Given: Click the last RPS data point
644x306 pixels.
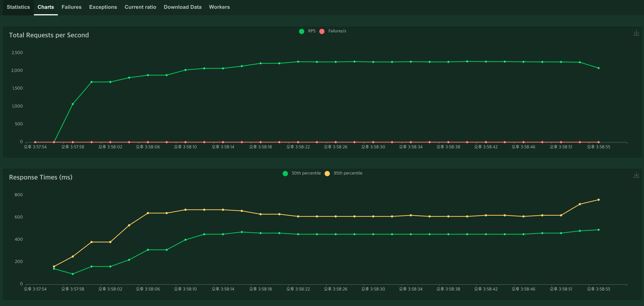Looking at the screenshot, I should [599, 68].
